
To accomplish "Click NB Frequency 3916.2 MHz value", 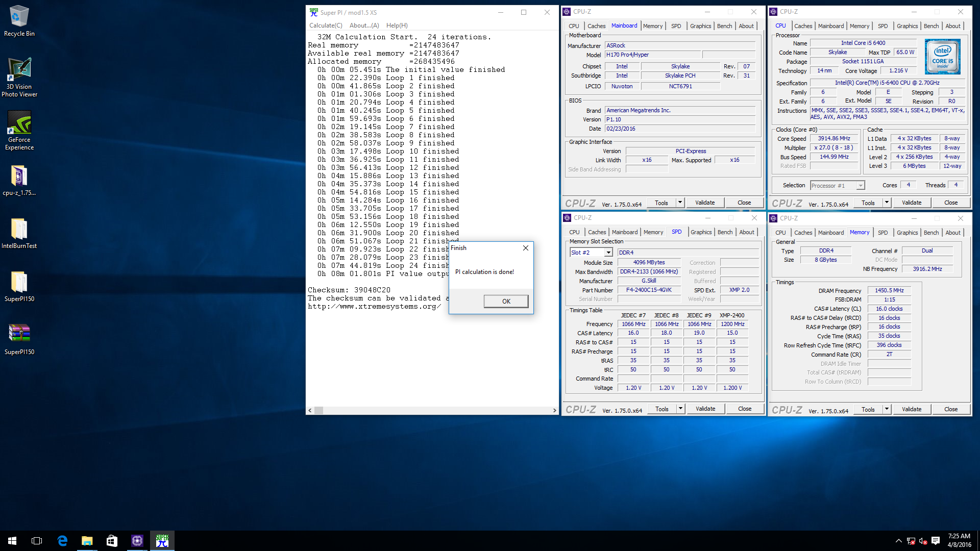I will 927,269.
